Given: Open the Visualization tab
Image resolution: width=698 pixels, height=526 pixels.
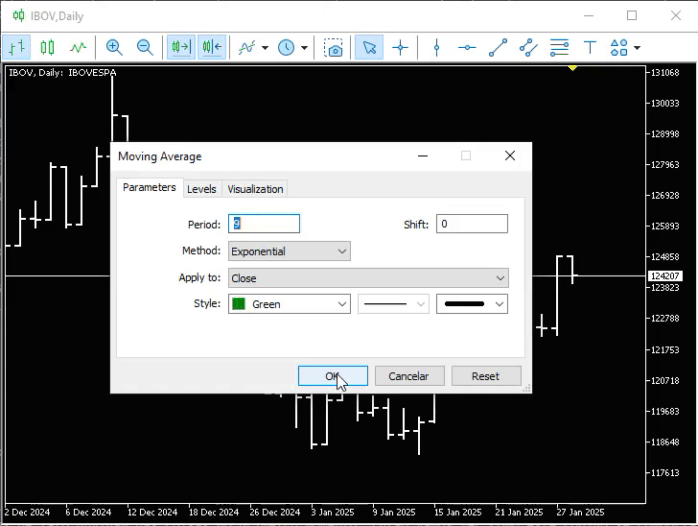Looking at the screenshot, I should pyautogui.click(x=255, y=189).
